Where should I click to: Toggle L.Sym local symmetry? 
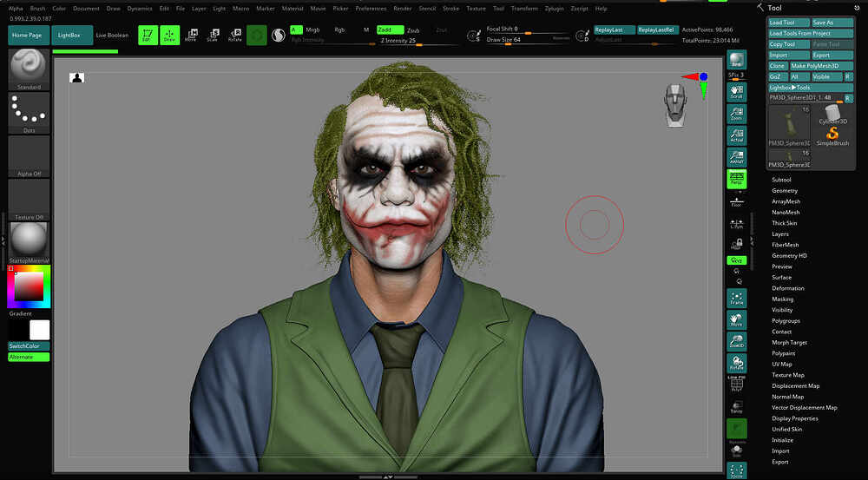(736, 223)
